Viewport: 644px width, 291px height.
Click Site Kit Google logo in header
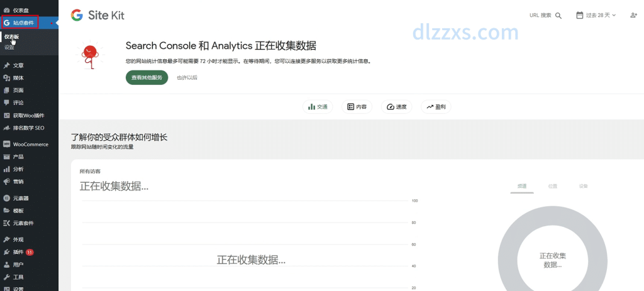[77, 15]
